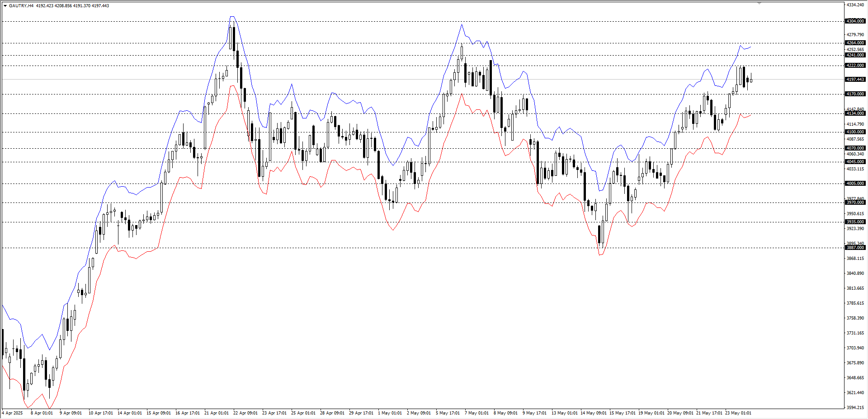
Task: Click the 7 May 01:01 time axis label
Action: click(476, 413)
